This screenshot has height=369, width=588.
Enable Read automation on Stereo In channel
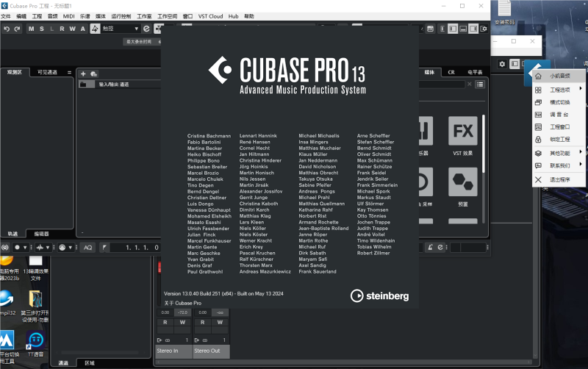(x=165, y=322)
